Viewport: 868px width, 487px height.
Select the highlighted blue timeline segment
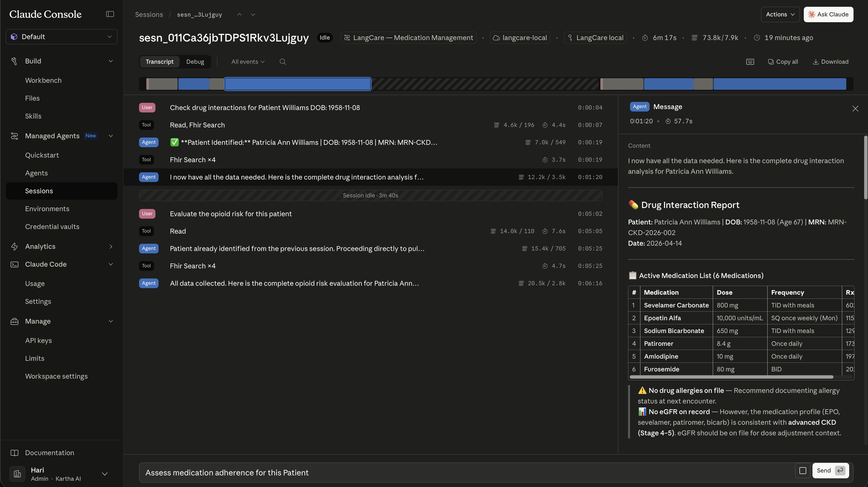pyautogui.click(x=298, y=84)
